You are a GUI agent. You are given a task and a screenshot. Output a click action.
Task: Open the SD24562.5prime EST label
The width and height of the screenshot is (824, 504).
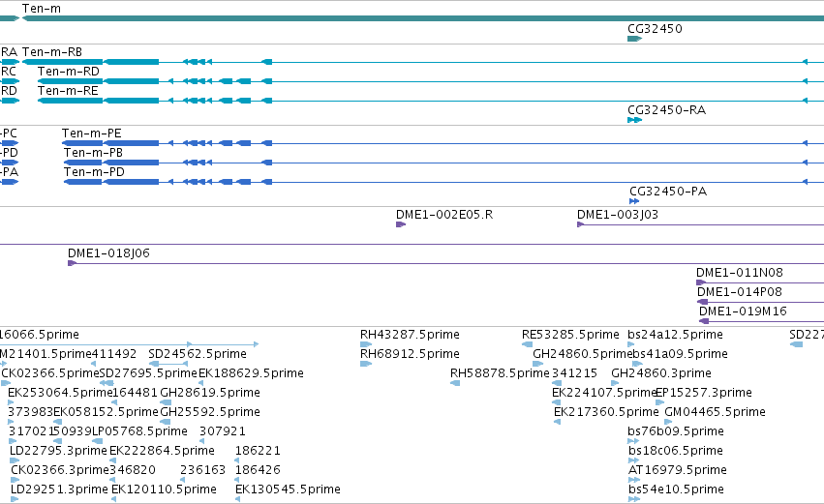coord(198,354)
